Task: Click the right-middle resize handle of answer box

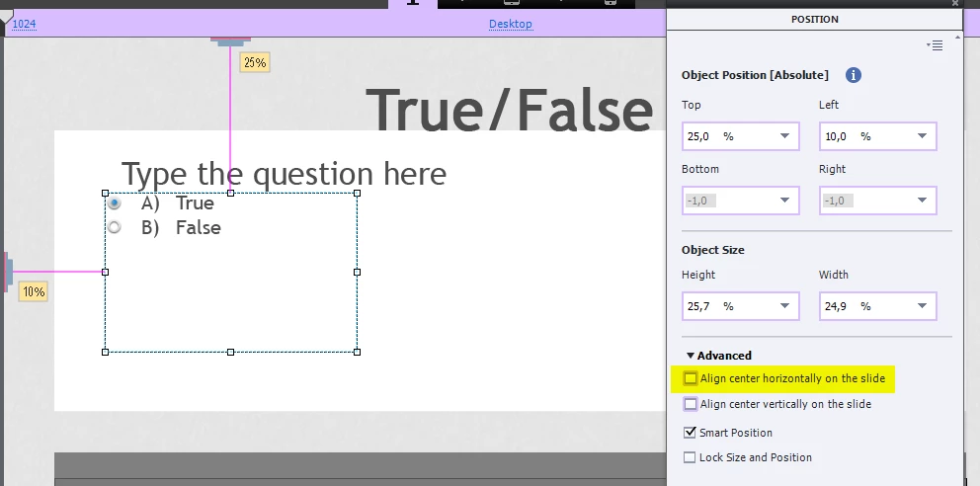Action: 357,272
